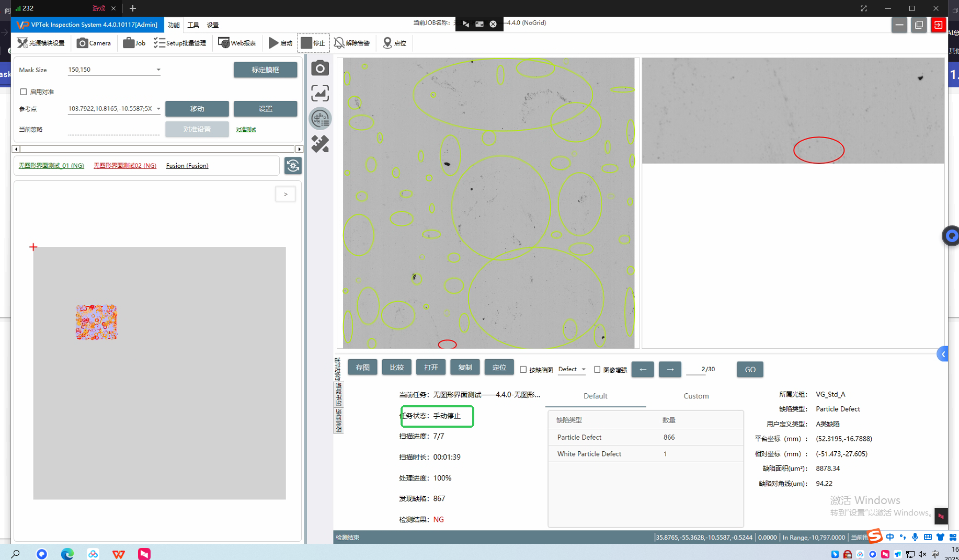
Task: Click the 标定膜框 button
Action: [x=265, y=70]
